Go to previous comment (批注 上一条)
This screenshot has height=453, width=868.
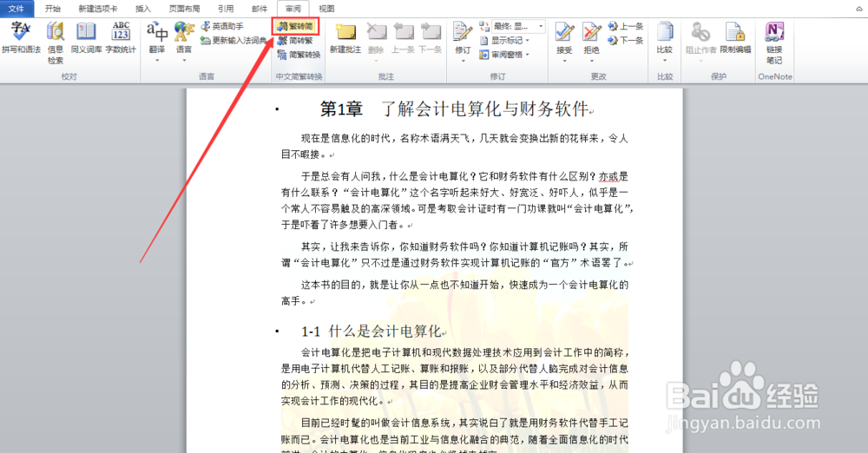pyautogui.click(x=403, y=37)
